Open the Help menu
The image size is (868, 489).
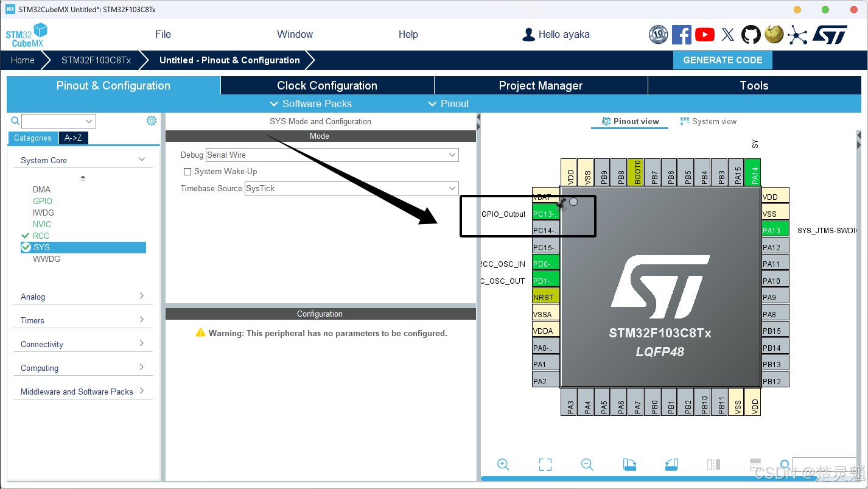[x=408, y=34]
